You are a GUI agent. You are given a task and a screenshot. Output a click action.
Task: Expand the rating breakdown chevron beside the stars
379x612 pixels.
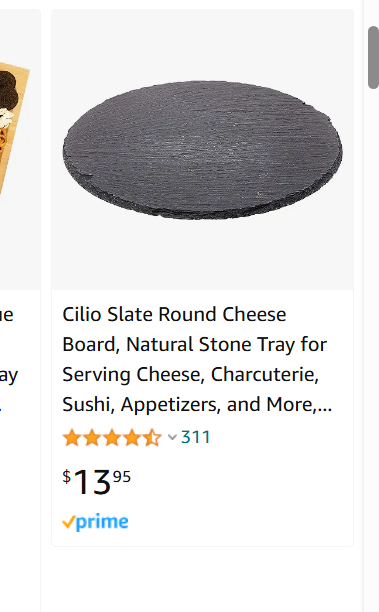[172, 437]
